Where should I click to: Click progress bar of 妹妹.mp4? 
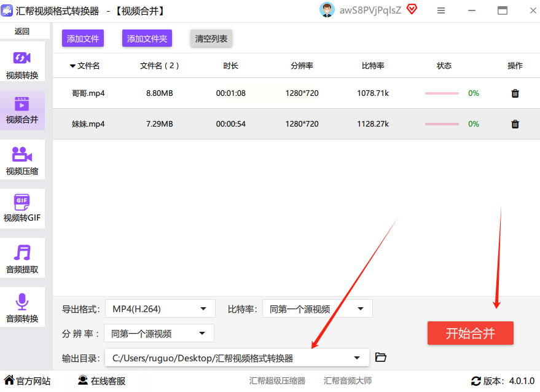(x=442, y=124)
